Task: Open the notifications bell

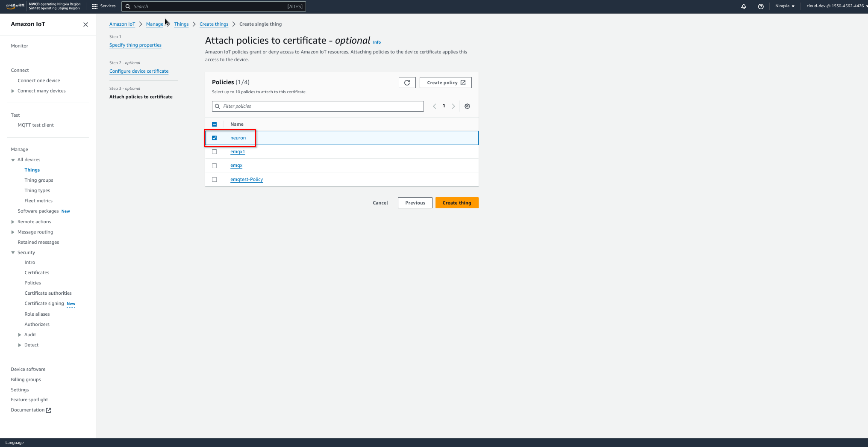Action: click(x=744, y=6)
